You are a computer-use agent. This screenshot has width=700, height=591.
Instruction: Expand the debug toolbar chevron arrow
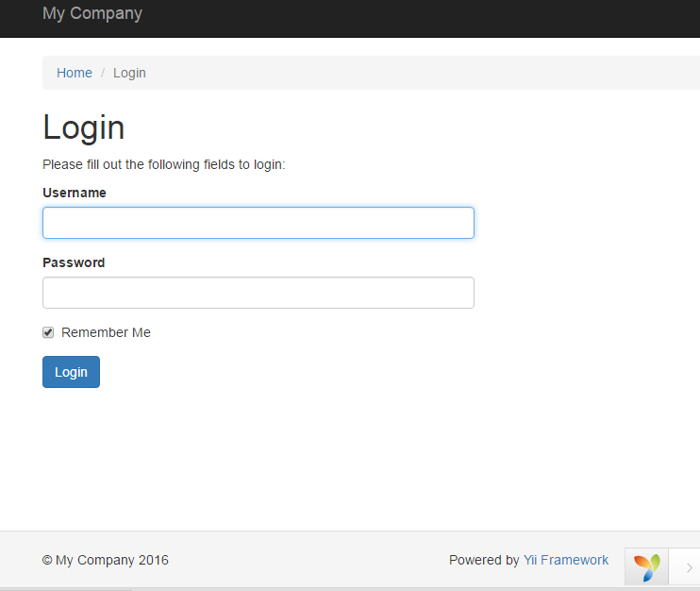pos(689,567)
